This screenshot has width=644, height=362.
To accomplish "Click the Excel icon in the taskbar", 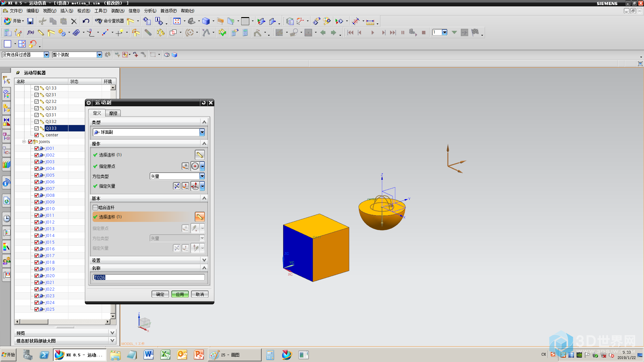I will 165,355.
